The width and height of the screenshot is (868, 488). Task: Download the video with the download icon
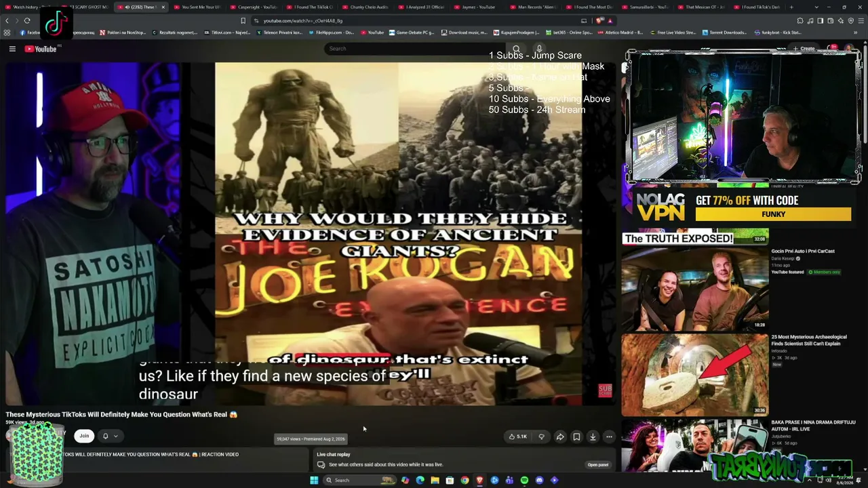pos(593,436)
